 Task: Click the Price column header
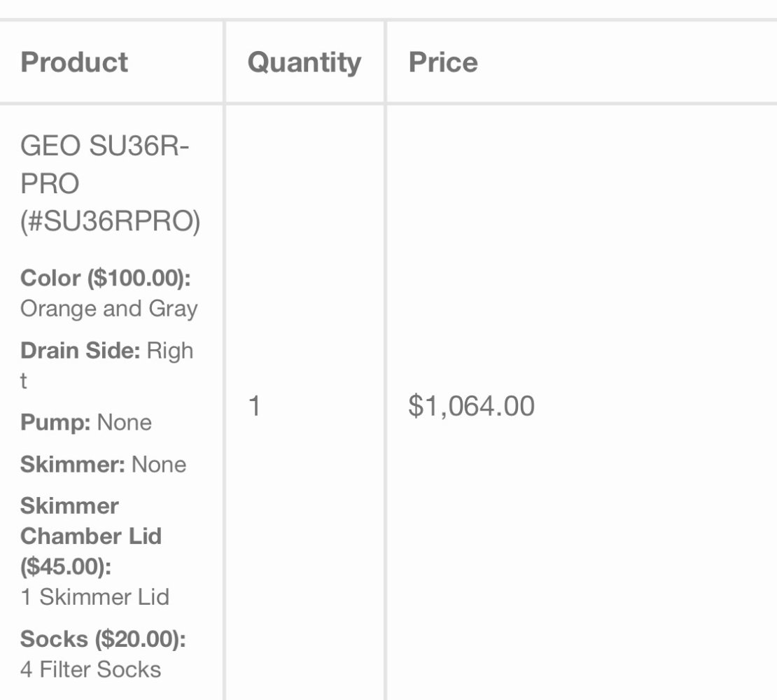pyautogui.click(x=443, y=62)
